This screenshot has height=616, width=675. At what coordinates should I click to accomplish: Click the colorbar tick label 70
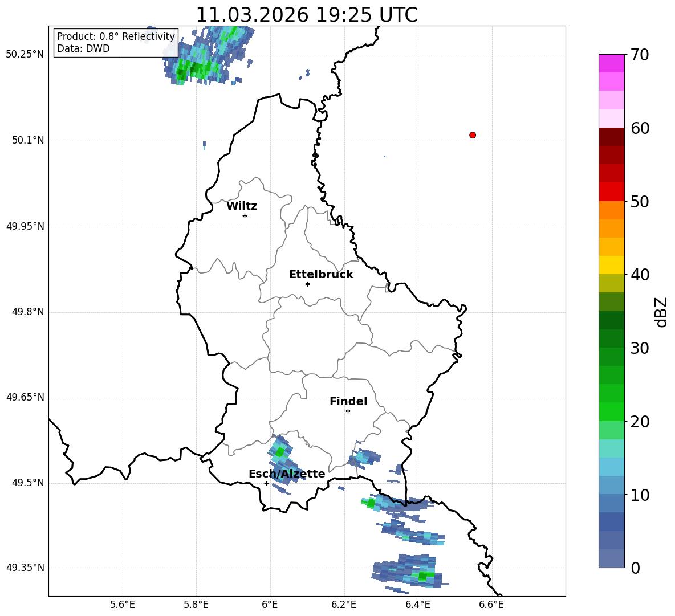pos(640,55)
